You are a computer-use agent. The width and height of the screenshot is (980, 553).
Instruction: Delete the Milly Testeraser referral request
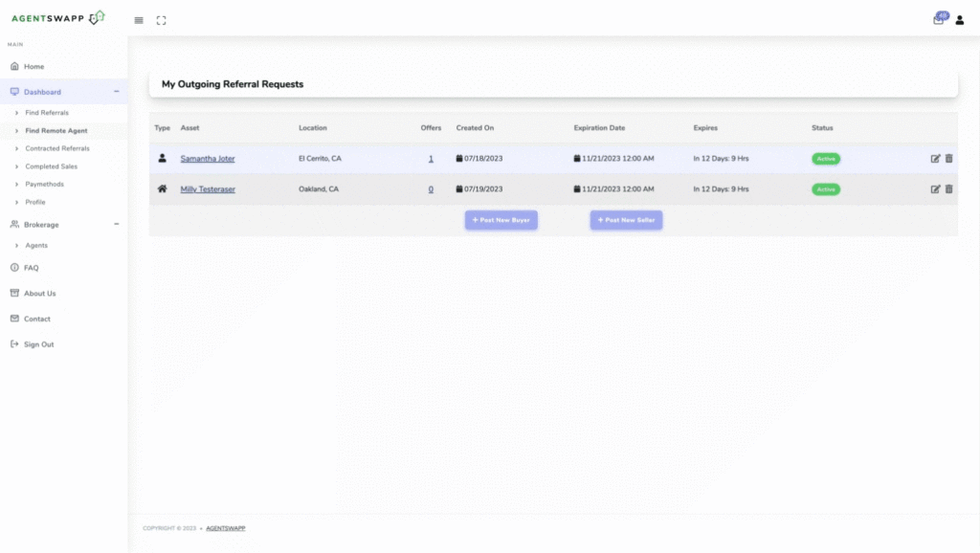(949, 189)
